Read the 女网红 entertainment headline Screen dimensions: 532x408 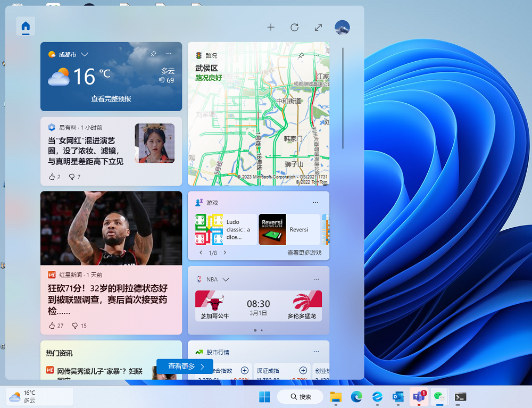click(86, 151)
